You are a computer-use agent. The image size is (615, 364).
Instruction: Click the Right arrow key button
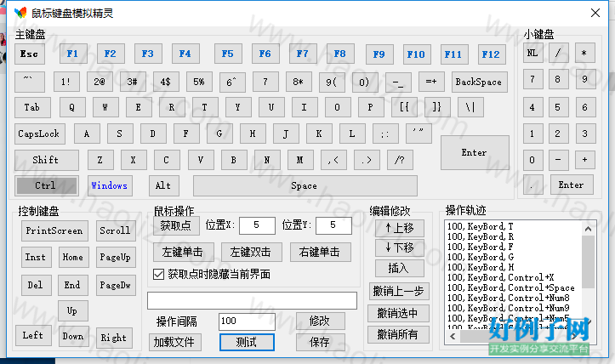(114, 338)
